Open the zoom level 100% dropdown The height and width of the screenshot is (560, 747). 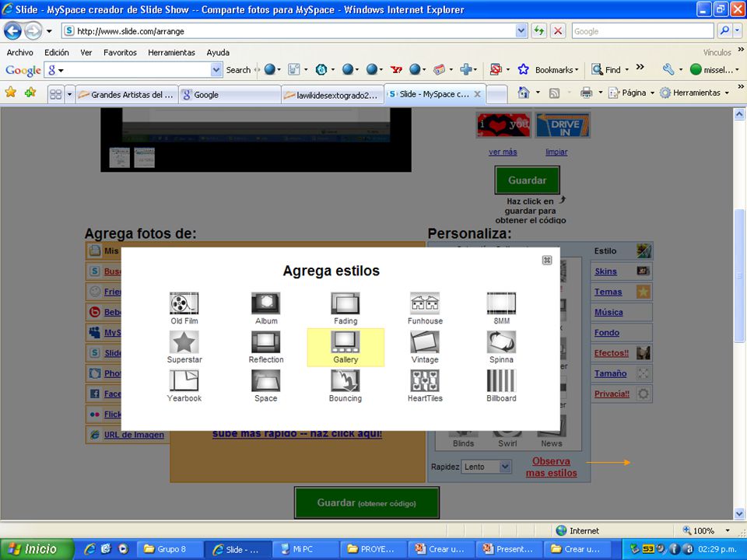[728, 530]
